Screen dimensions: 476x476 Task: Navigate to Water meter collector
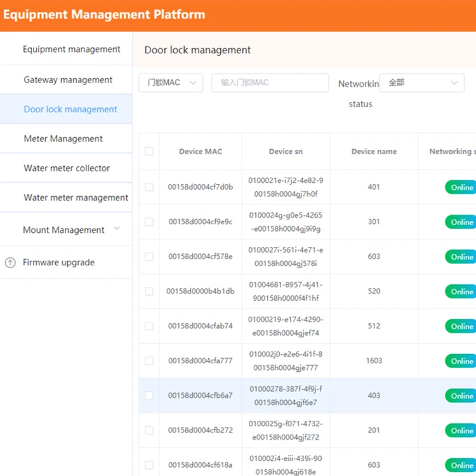[x=67, y=168]
